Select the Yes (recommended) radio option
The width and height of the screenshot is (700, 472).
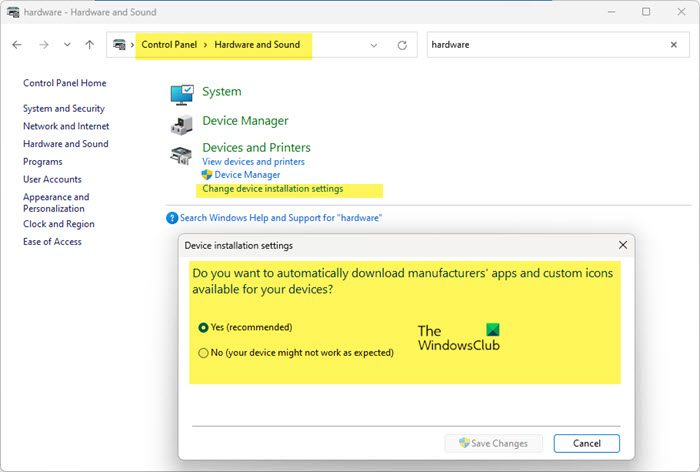(204, 327)
